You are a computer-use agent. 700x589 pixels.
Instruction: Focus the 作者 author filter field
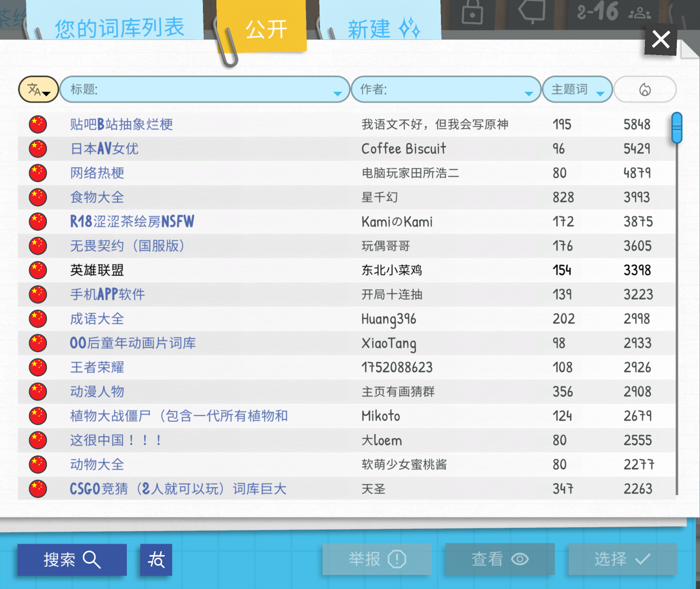[x=446, y=90]
